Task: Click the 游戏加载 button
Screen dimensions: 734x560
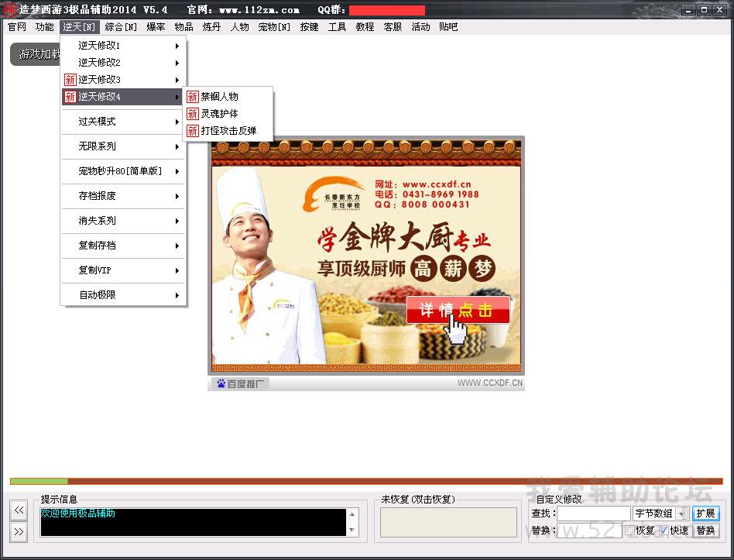Action: click(x=36, y=54)
